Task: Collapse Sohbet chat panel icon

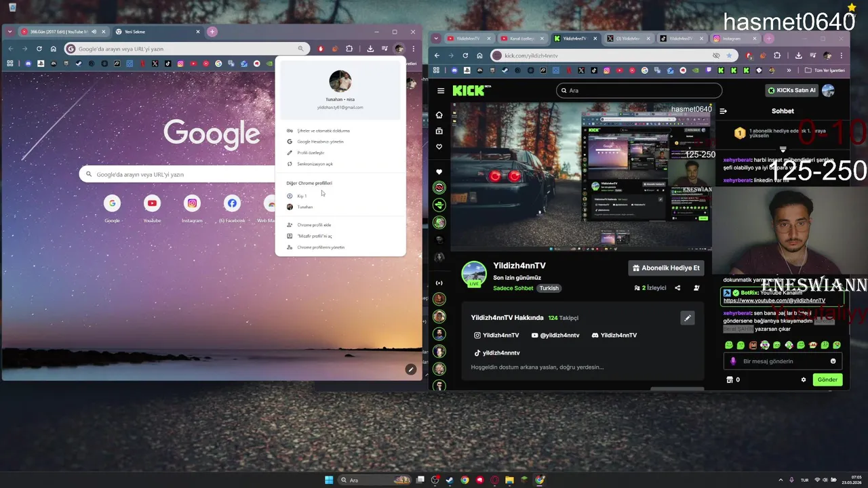Action: 723,111
